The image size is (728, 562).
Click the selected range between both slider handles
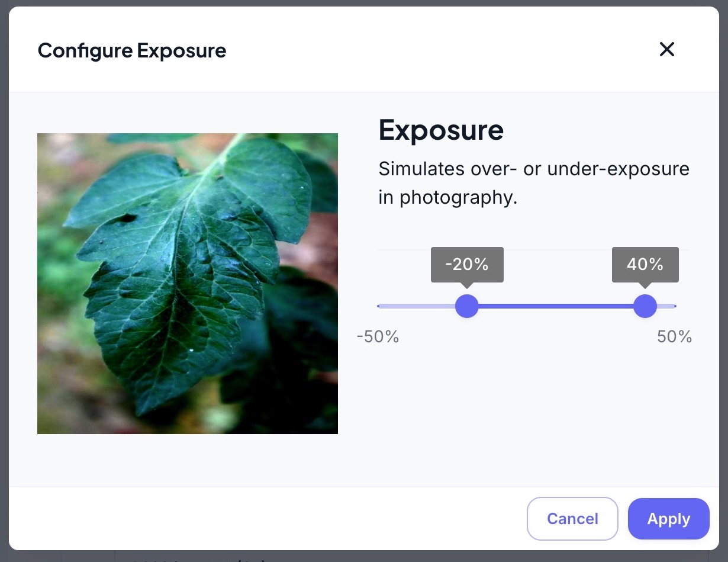point(555,306)
